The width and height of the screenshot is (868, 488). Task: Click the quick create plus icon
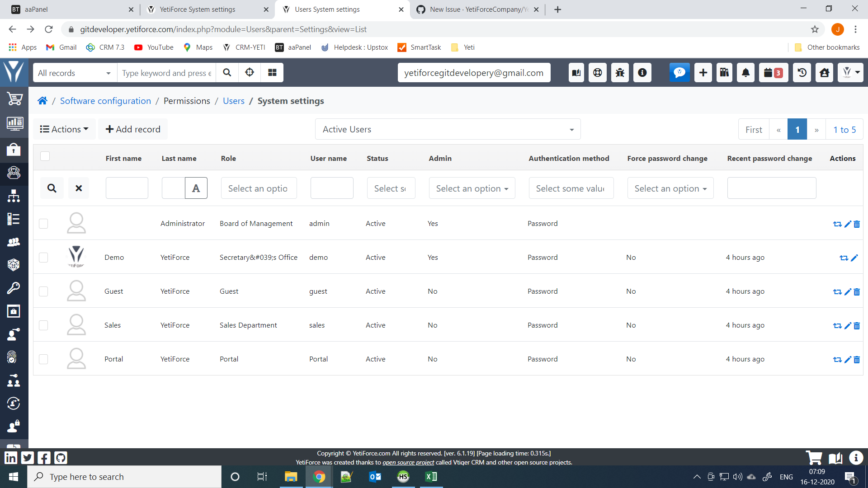[x=703, y=73]
